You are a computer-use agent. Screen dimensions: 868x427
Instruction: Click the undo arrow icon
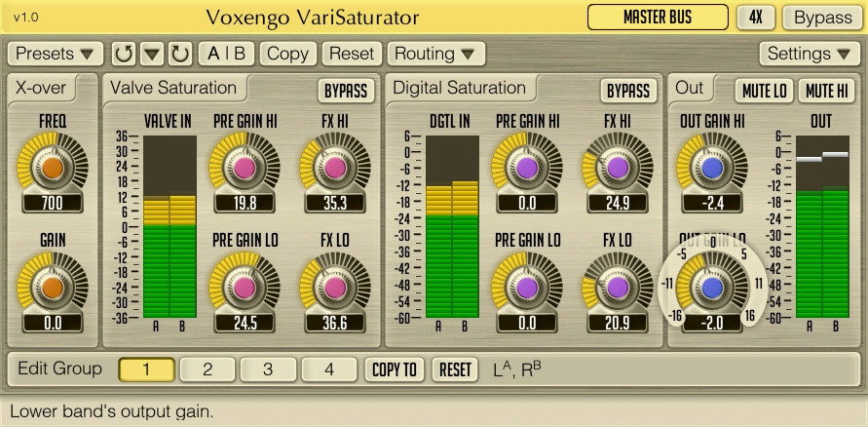(x=124, y=54)
